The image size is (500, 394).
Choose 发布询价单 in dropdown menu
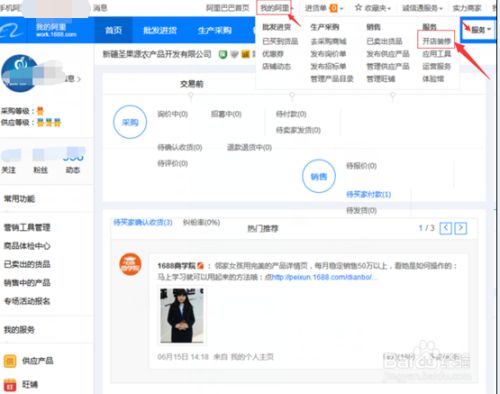pos(328,54)
